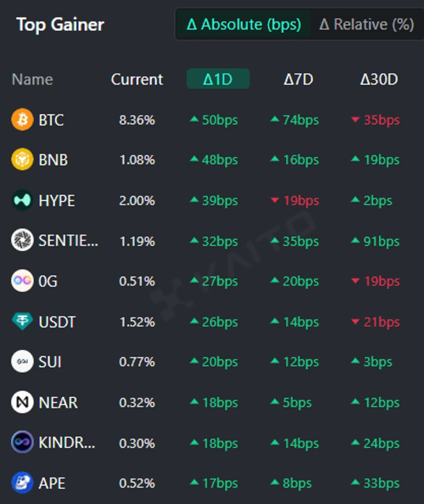Image resolution: width=424 pixels, height=504 pixels.
Task: Click BTC's 8.36% current value
Action: pyautogui.click(x=137, y=120)
